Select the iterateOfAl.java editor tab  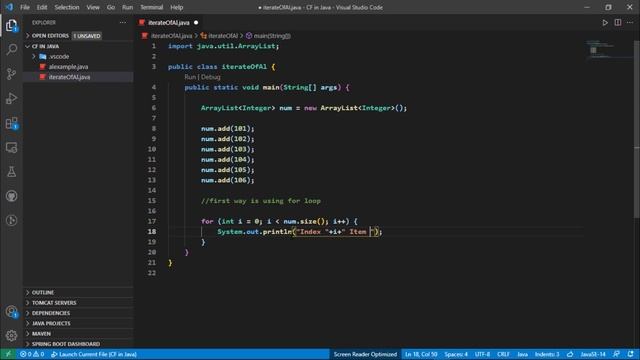pyautogui.click(x=169, y=22)
